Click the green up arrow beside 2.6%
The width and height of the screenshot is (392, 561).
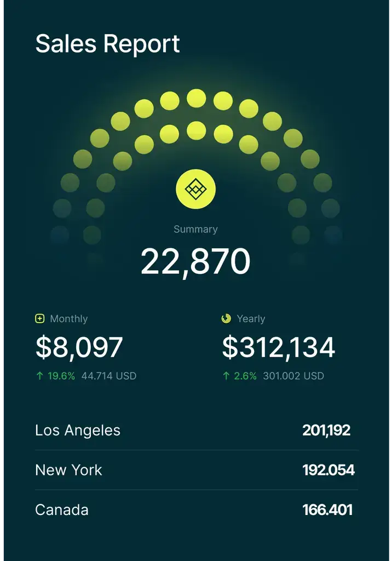click(x=226, y=376)
